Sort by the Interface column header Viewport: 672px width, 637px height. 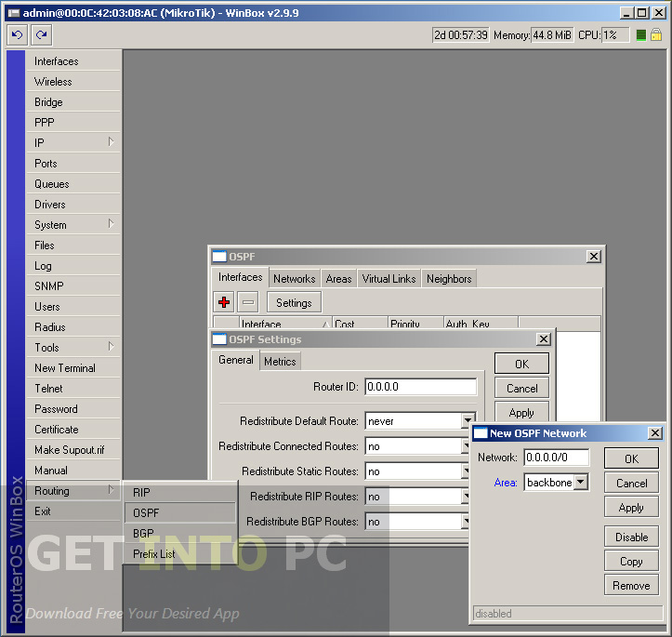point(285,324)
